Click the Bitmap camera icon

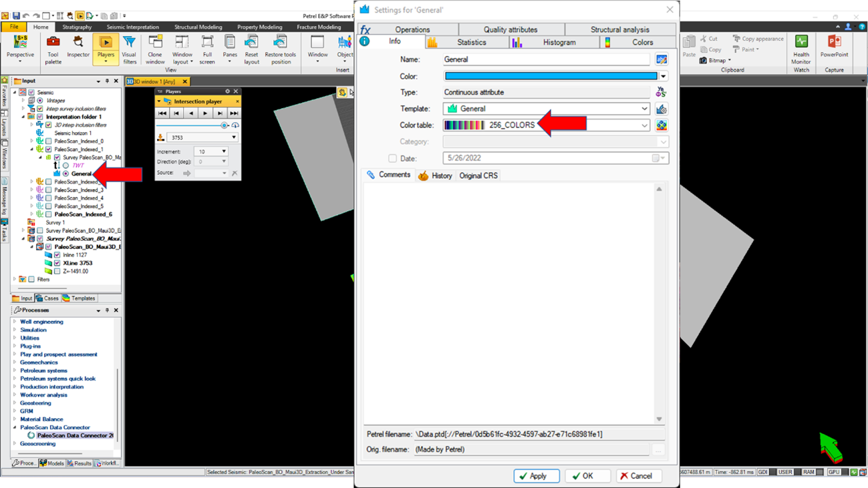(703, 60)
